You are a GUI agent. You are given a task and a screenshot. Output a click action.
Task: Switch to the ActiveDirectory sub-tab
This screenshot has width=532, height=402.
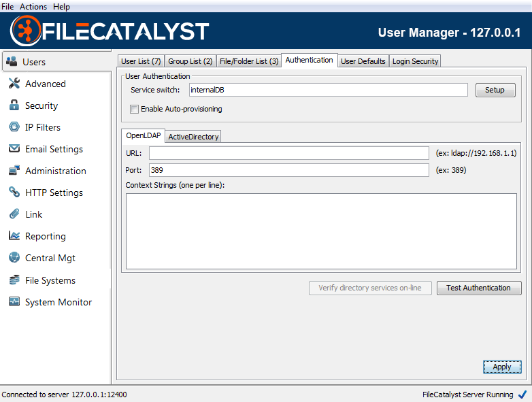(x=193, y=137)
